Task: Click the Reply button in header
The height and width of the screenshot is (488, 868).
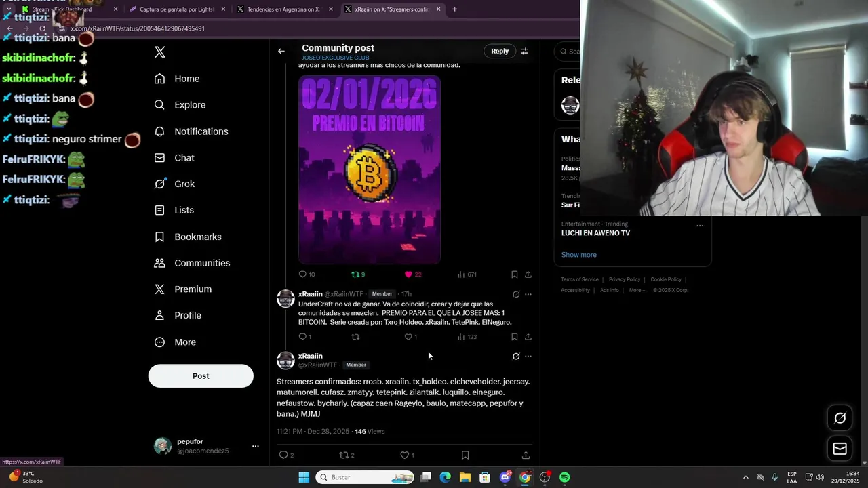Action: pyautogui.click(x=500, y=51)
